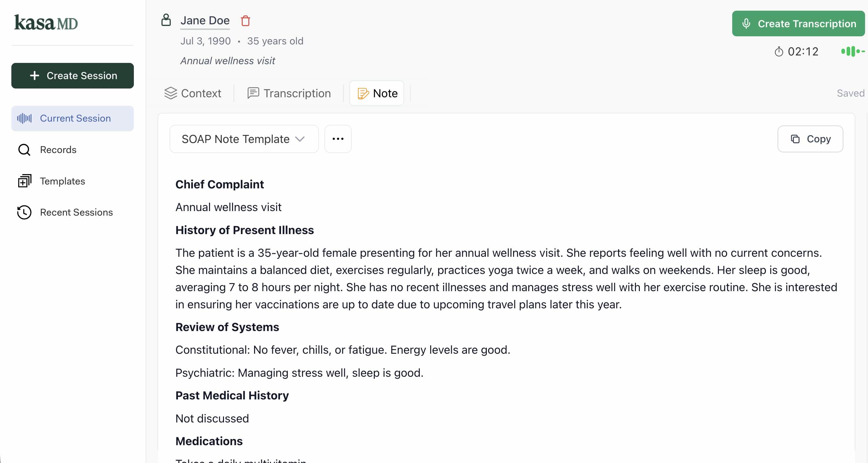Click the microphone icon on Create Transcription
The image size is (868, 463).
(746, 24)
